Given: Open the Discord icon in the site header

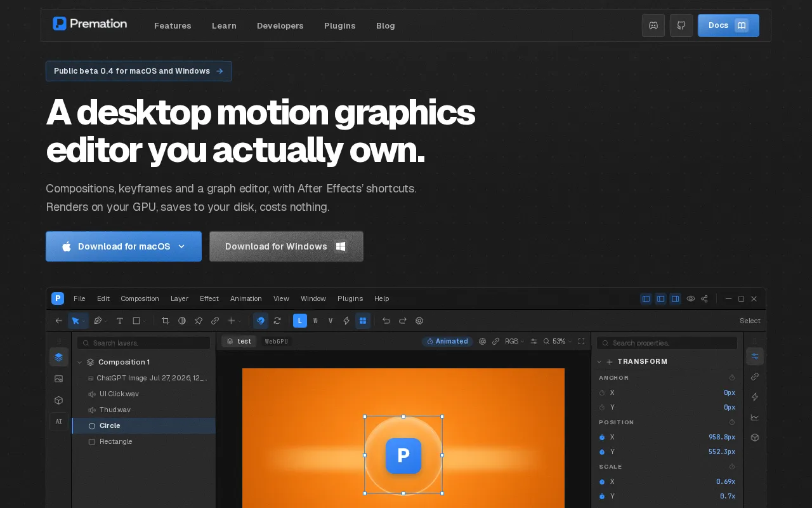Looking at the screenshot, I should tap(653, 25).
